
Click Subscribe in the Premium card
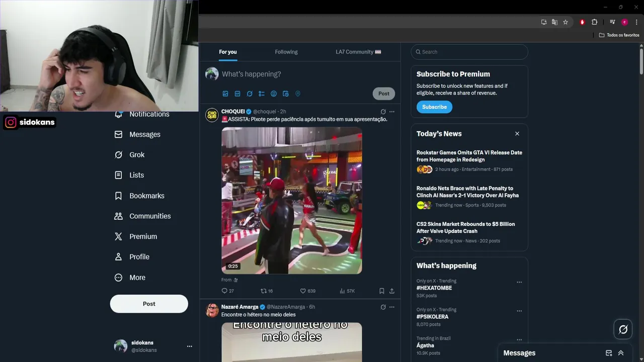434,107
